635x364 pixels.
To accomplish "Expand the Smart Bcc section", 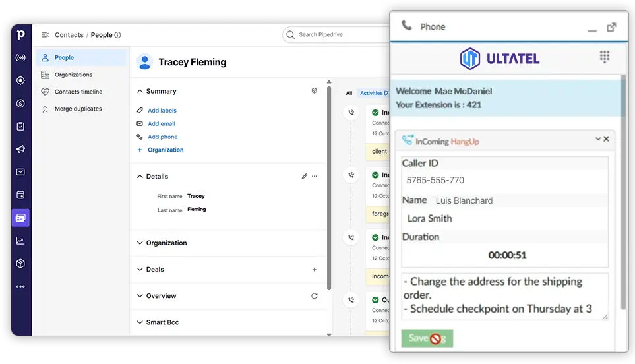I will click(x=140, y=322).
